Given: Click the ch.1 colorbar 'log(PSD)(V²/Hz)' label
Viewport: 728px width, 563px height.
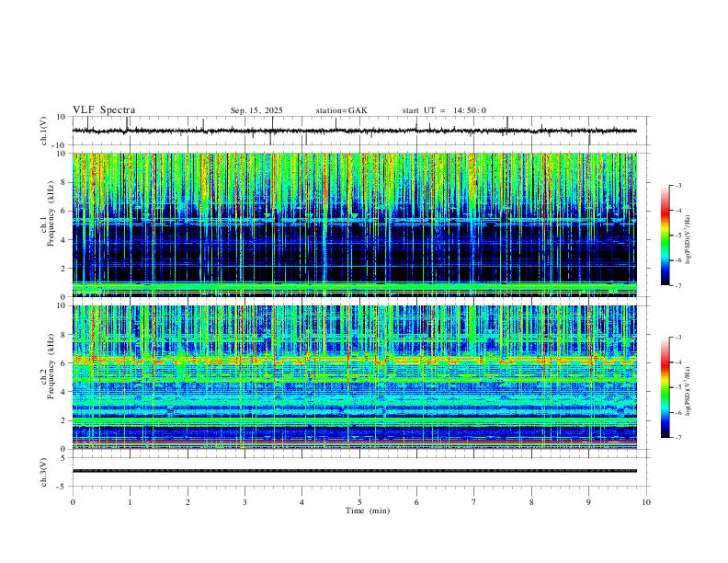Looking at the screenshot, I should tap(688, 239).
